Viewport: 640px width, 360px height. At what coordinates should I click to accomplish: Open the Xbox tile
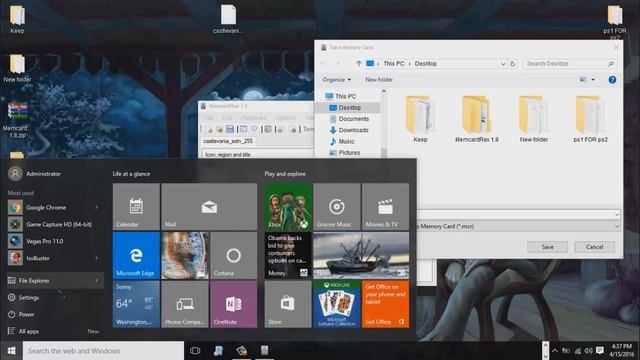(x=288, y=207)
